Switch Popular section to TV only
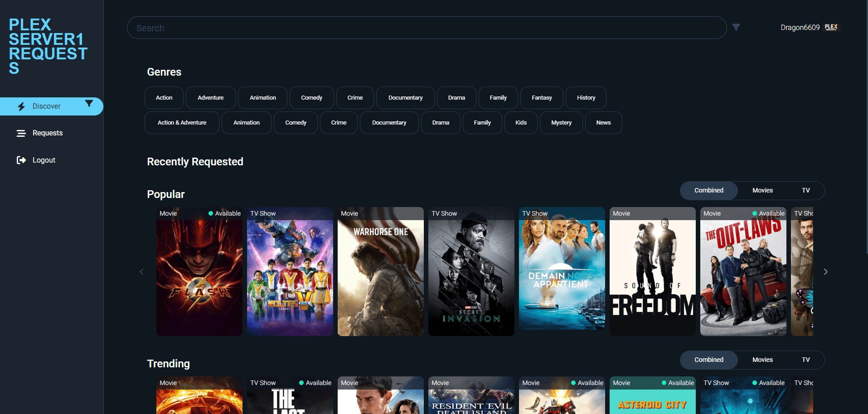This screenshot has height=414, width=868. [805, 190]
